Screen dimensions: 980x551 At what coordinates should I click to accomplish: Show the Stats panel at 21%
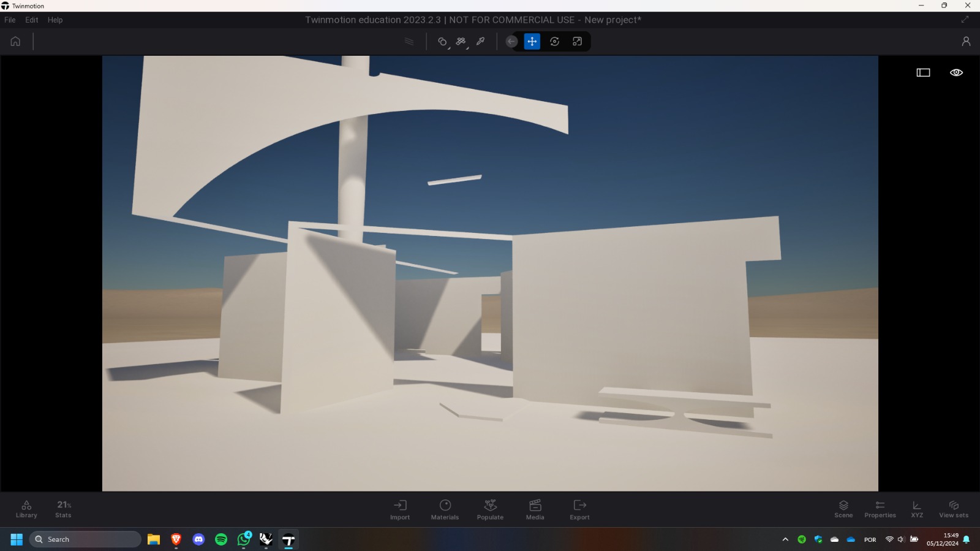coord(63,509)
